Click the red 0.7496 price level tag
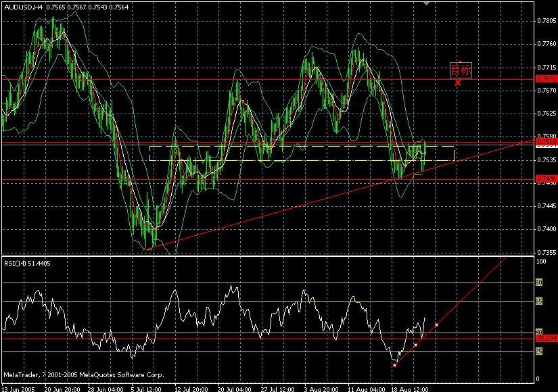This screenshot has height=392, width=558. pyautogui.click(x=547, y=179)
